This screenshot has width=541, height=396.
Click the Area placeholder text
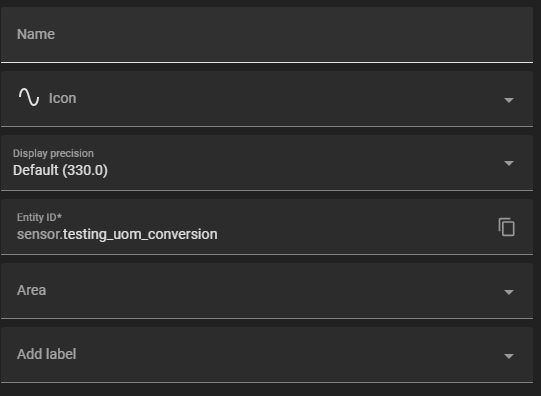click(x=31, y=290)
